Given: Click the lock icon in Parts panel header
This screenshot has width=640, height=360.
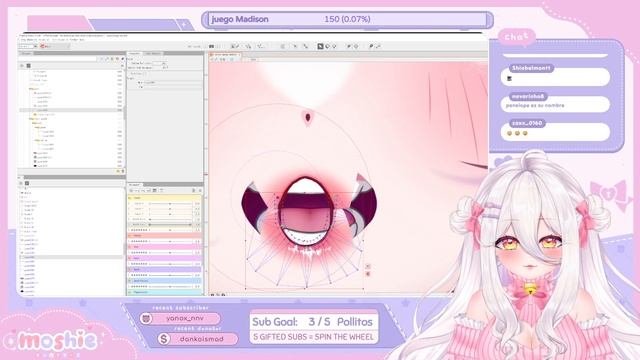Looking at the screenshot, I should point(29,66).
